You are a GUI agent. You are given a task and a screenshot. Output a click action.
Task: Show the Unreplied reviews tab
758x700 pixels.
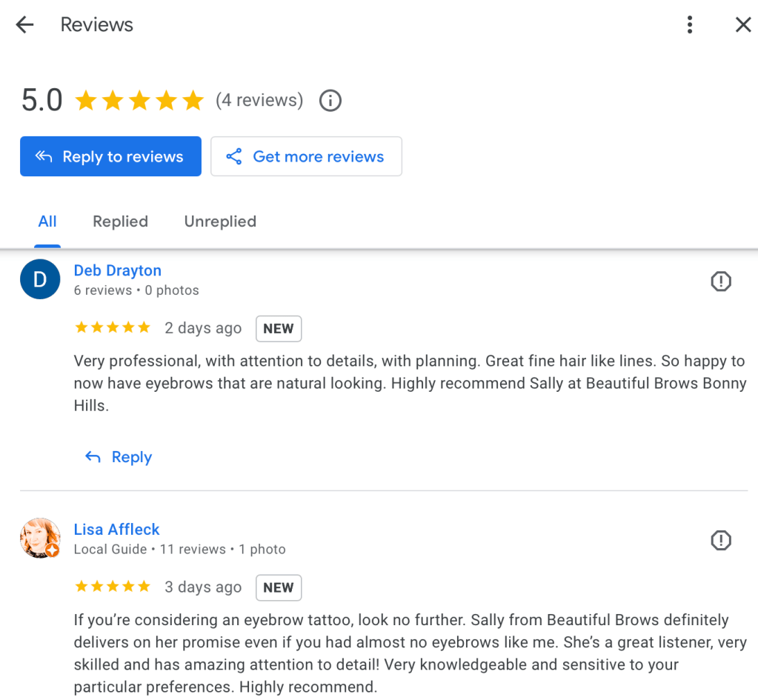220,221
